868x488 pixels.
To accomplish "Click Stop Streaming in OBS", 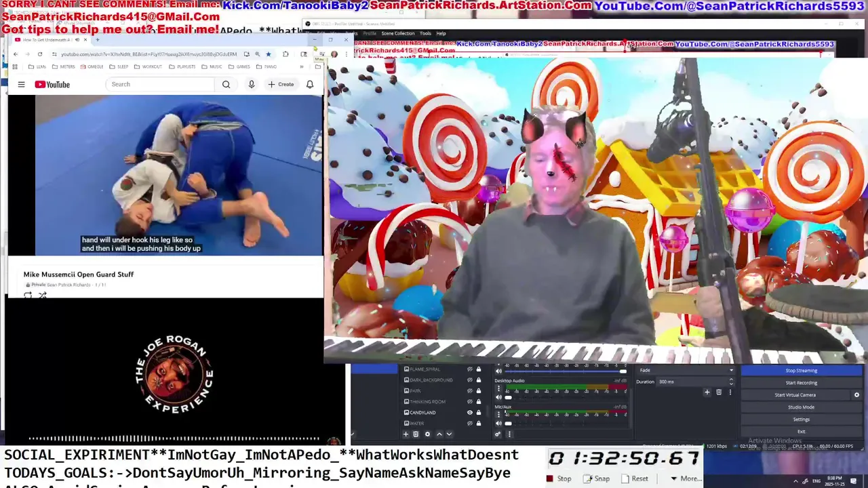I will click(x=802, y=370).
